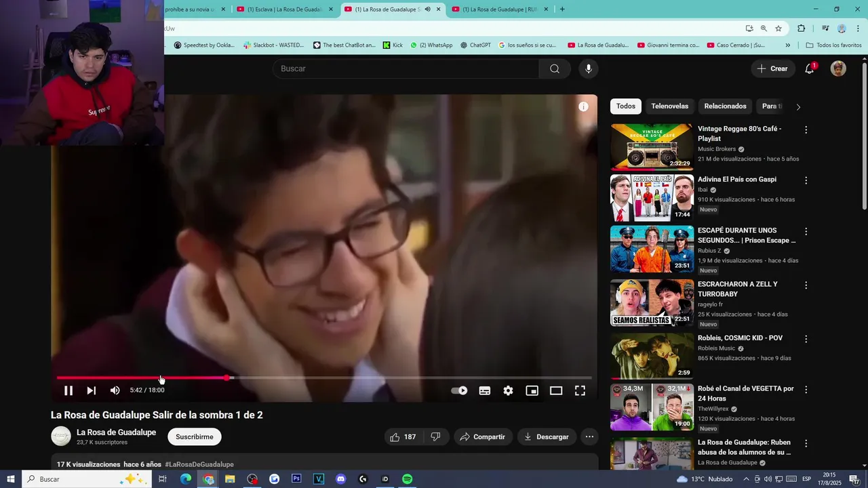Open the WhatsApp bookmark
Image resolution: width=868 pixels, height=488 pixels.
[431, 45]
